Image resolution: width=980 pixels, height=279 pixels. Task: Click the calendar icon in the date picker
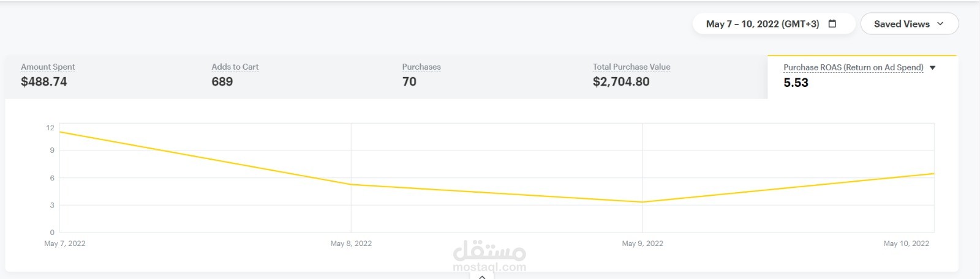tap(832, 24)
